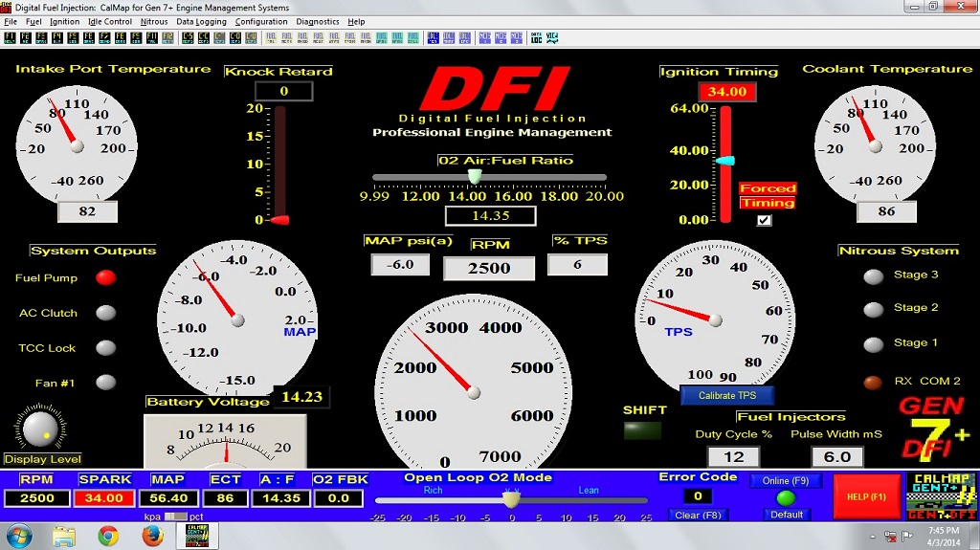This screenshot has height=550, width=980.
Task: Click the TCC Lock output indicator
Action: [105, 347]
